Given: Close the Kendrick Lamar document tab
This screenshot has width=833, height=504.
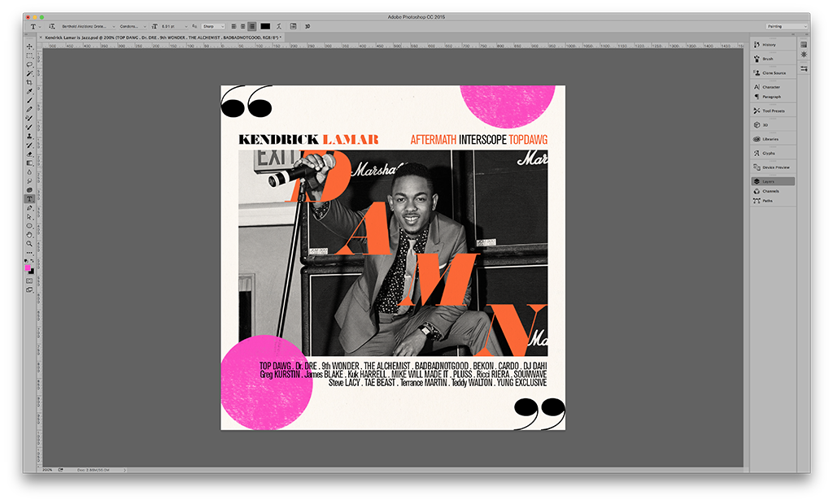Looking at the screenshot, I should coord(41,37).
